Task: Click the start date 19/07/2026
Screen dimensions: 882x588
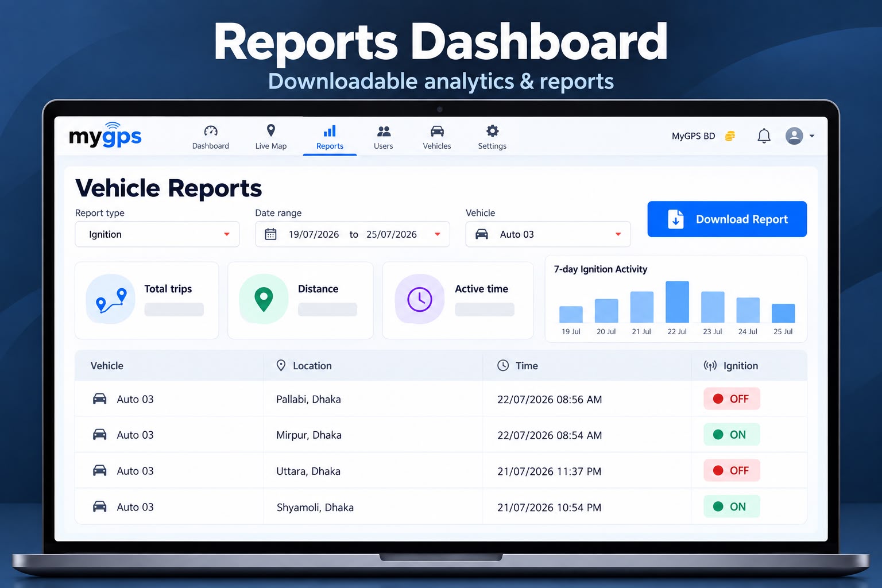Action: 314,234
